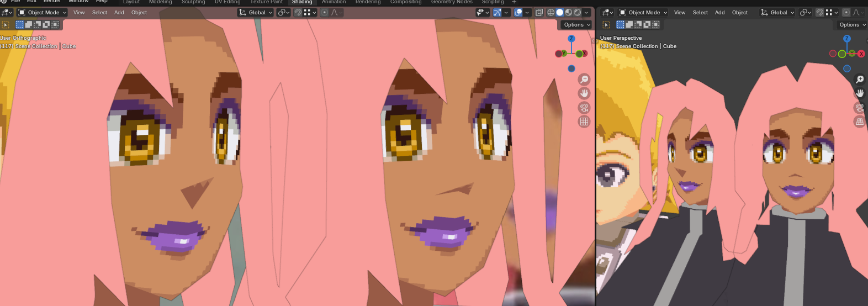Toggle snapping magnet in left viewport
The image size is (868, 306).
point(298,12)
